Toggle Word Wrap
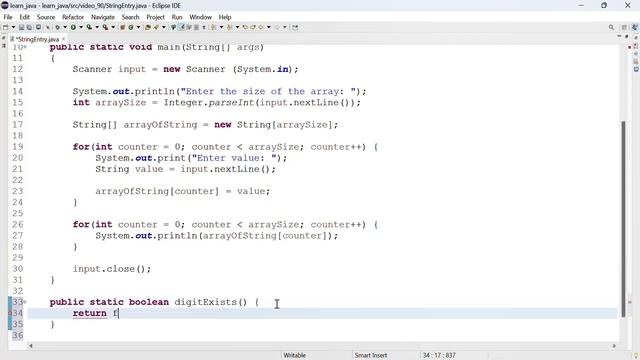640x360 pixels. (x=189, y=27)
